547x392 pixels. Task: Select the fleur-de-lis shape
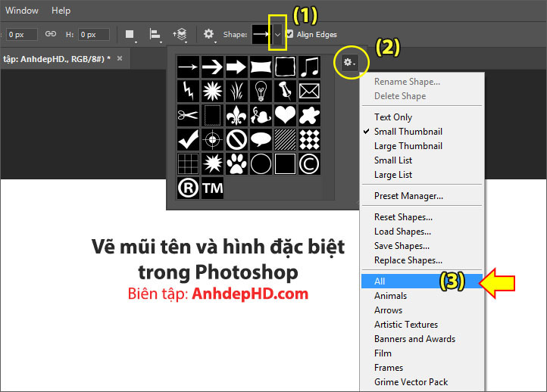pos(236,115)
